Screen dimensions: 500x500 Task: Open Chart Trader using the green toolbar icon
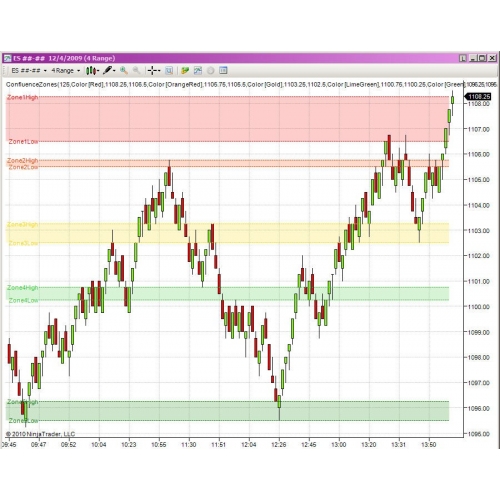(185, 70)
